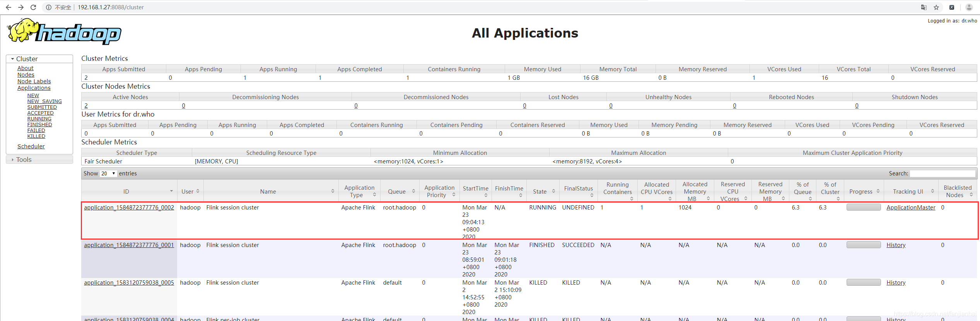This screenshot has width=980, height=321.
Task: Open History link for application_1583120759038_0005
Action: pyautogui.click(x=896, y=283)
